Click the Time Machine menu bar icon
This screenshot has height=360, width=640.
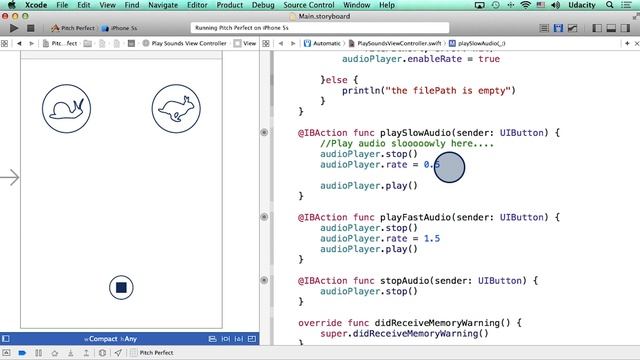point(496,5)
